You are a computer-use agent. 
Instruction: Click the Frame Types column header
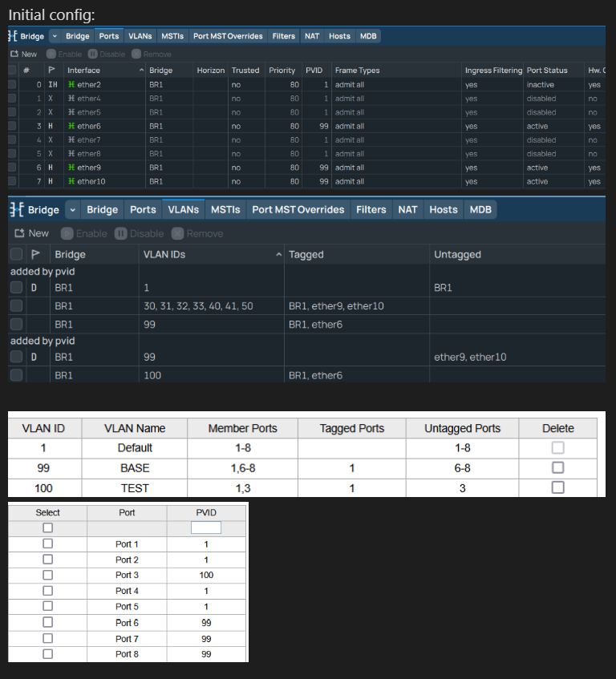coord(396,71)
